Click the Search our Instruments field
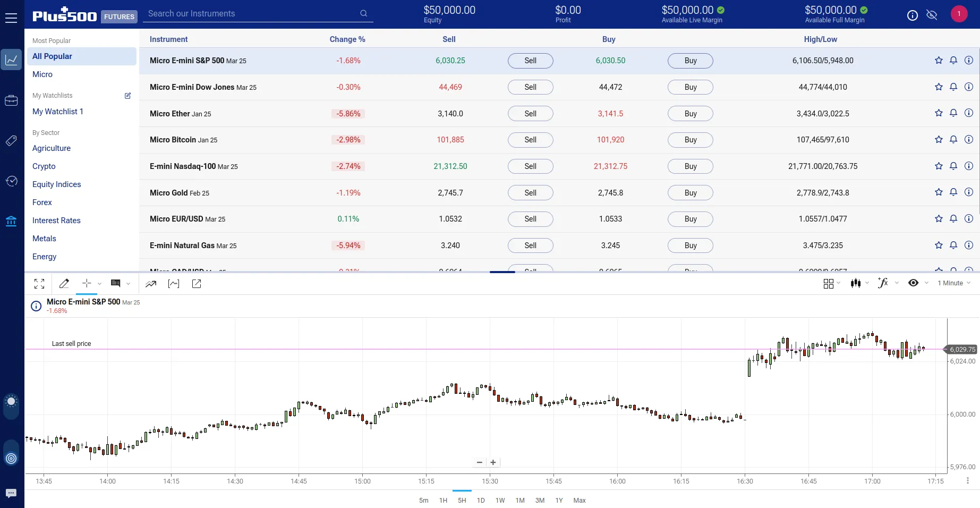 tap(258, 13)
